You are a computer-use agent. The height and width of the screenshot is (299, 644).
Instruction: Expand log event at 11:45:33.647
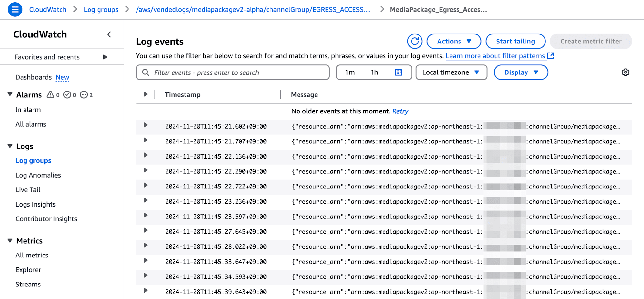pyautogui.click(x=146, y=260)
